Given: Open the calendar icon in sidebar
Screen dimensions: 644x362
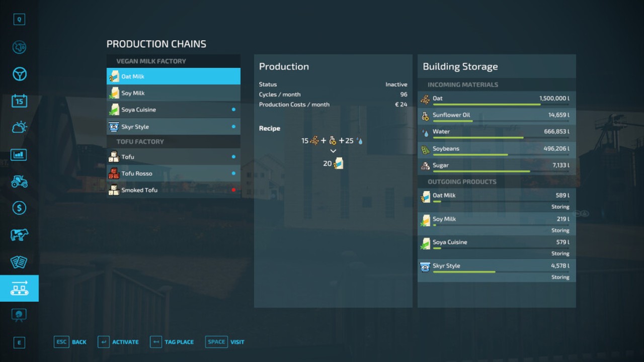Looking at the screenshot, I should point(19,101).
